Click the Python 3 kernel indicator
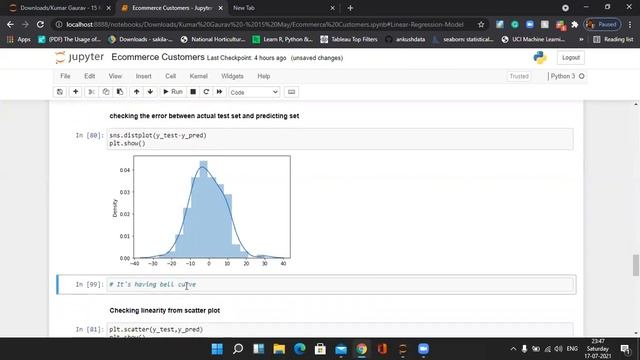Screen dimensions: 640x360 click(x=567, y=76)
